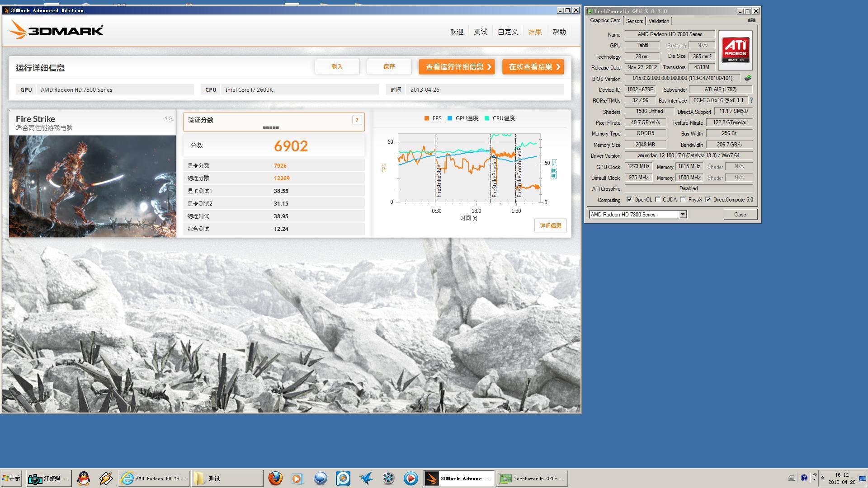Click the blue GPU温度 legend swatch

(450, 118)
